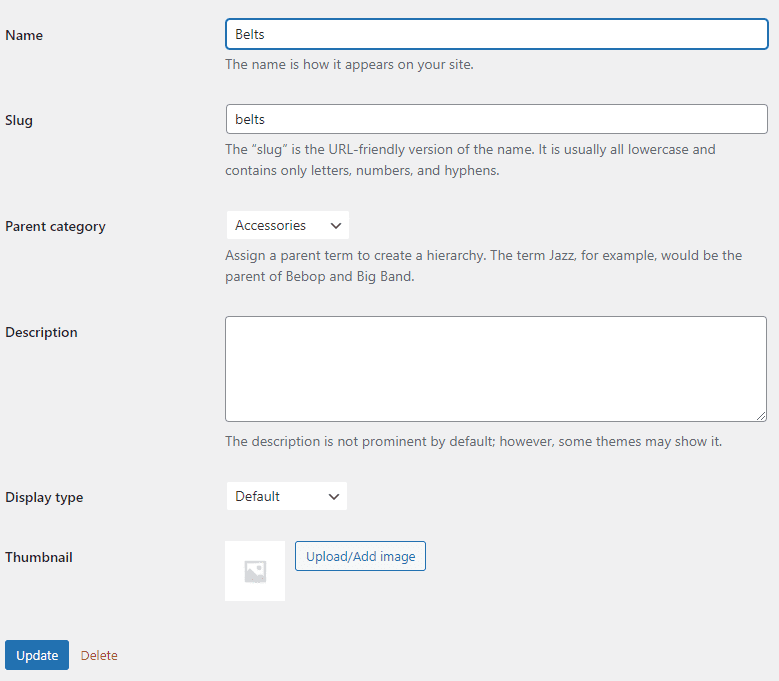Click the Thumbnail label text
This screenshot has width=779, height=681.
pyautogui.click(x=39, y=557)
